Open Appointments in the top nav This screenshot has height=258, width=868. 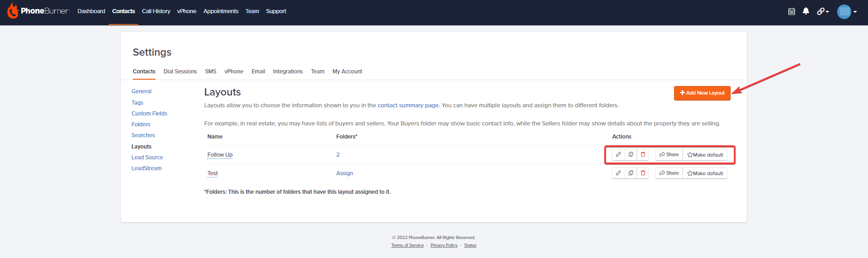pyautogui.click(x=221, y=11)
